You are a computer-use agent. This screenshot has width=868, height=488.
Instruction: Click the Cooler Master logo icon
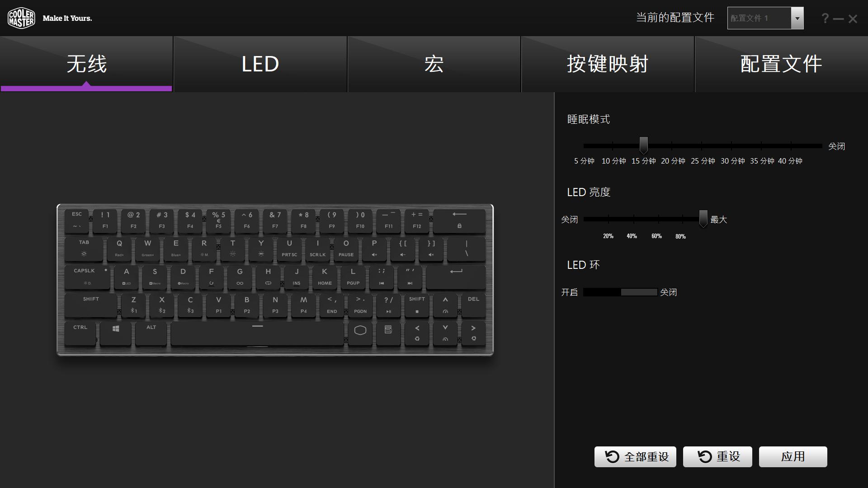[21, 18]
